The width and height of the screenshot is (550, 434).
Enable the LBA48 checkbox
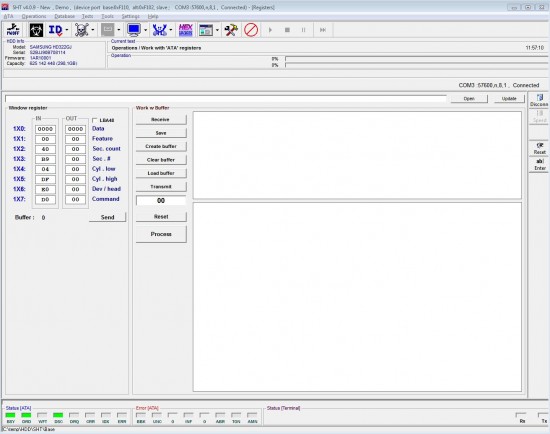[95, 120]
